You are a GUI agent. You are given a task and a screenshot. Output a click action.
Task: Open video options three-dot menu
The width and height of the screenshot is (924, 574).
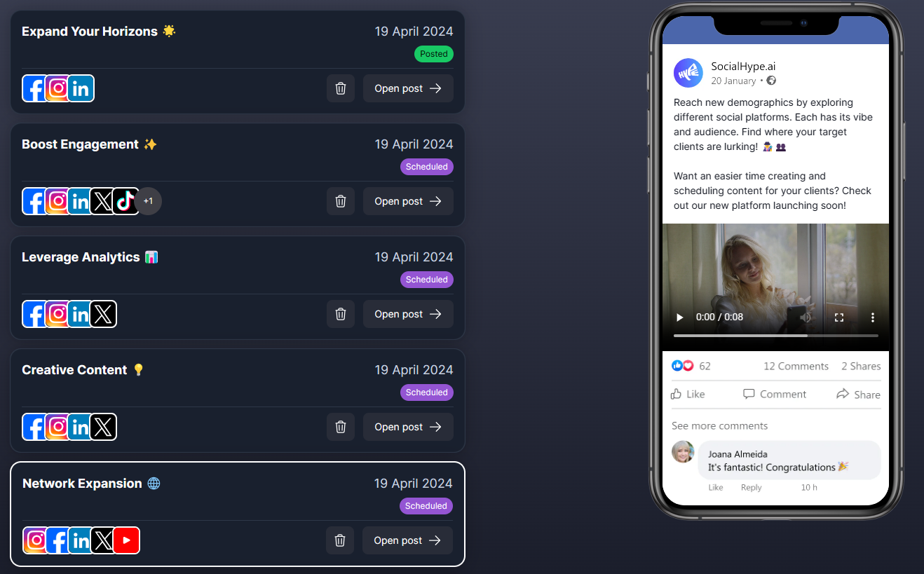[873, 317]
